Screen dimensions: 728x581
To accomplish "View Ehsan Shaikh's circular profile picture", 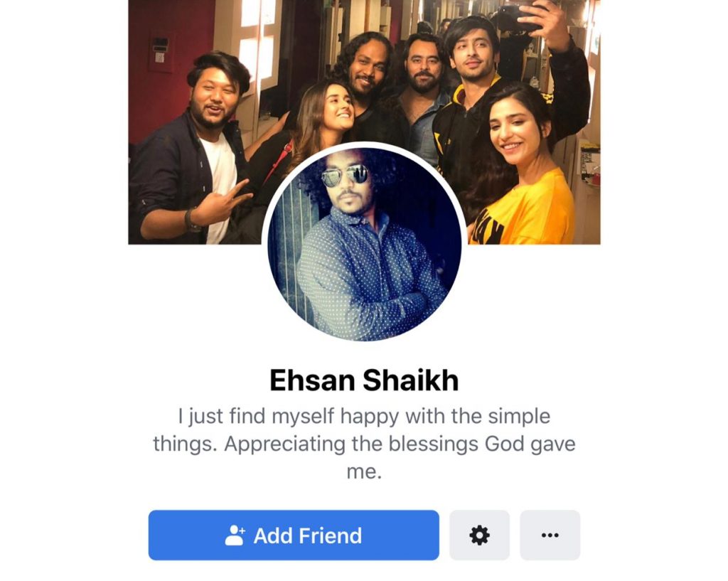I will [365, 245].
